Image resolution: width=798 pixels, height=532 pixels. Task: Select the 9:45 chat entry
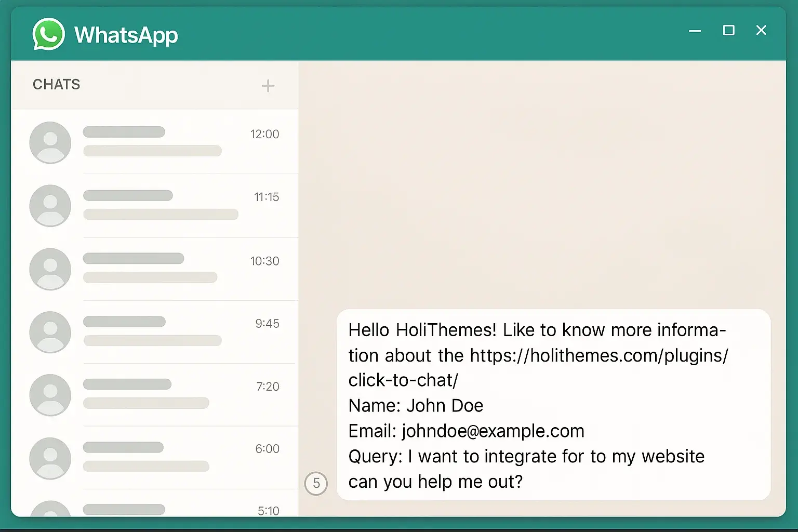point(156,332)
